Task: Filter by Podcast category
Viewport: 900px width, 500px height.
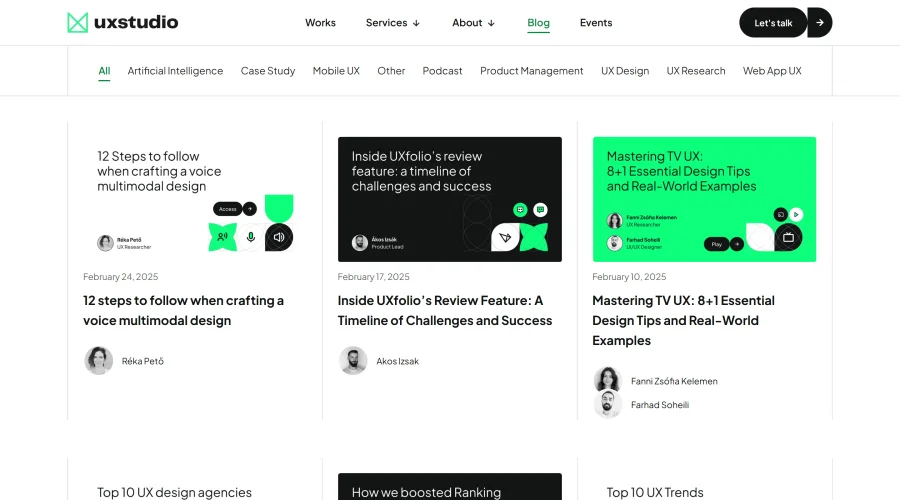Action: 442,71
